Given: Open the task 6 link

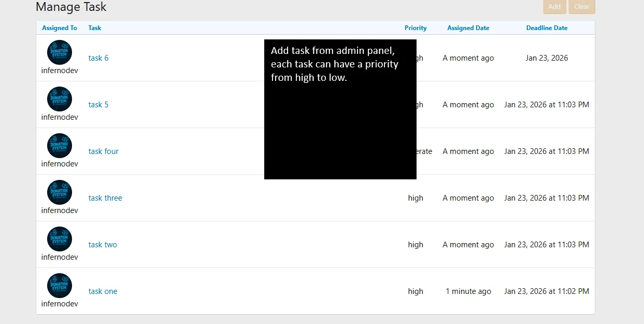Looking at the screenshot, I should (98, 58).
